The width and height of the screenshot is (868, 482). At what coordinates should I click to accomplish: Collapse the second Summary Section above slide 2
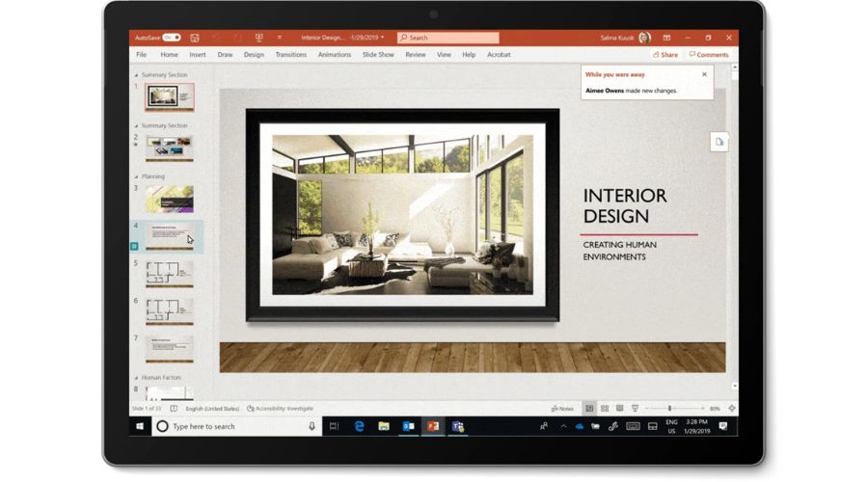(x=136, y=125)
